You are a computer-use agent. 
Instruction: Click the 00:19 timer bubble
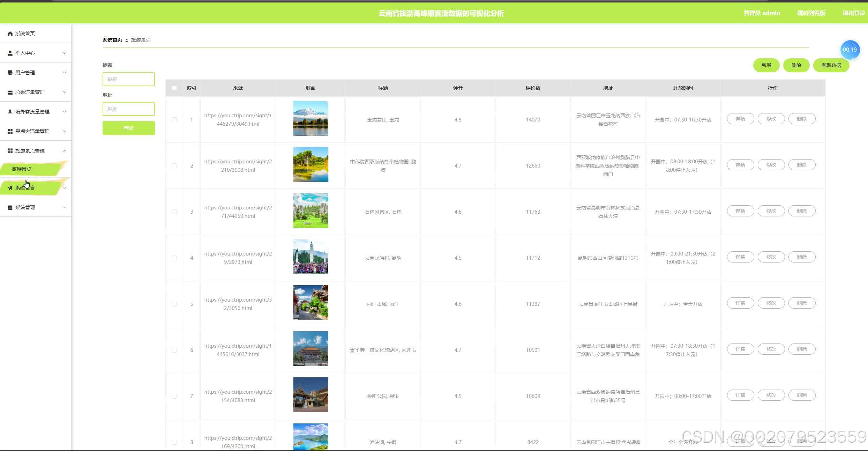[x=850, y=50]
